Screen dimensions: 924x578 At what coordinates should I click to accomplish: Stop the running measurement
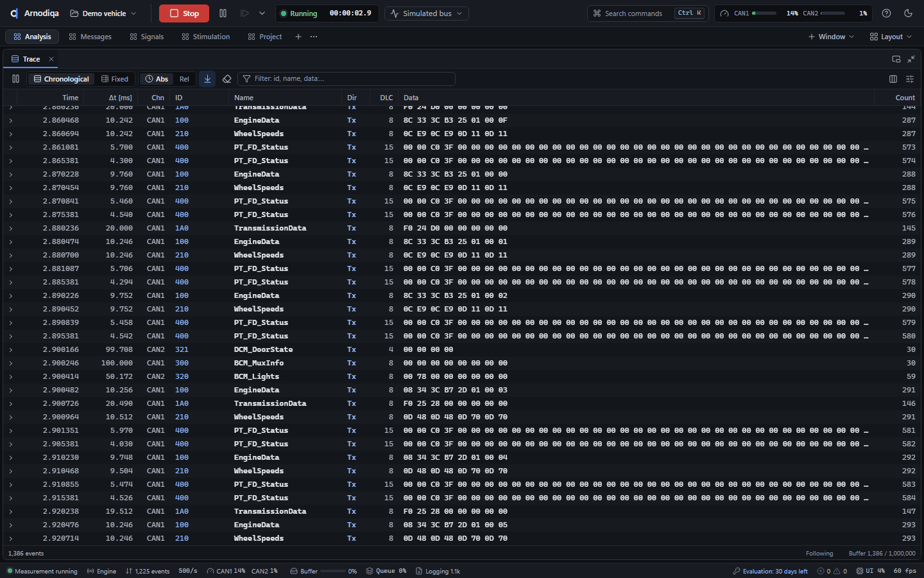pos(184,13)
